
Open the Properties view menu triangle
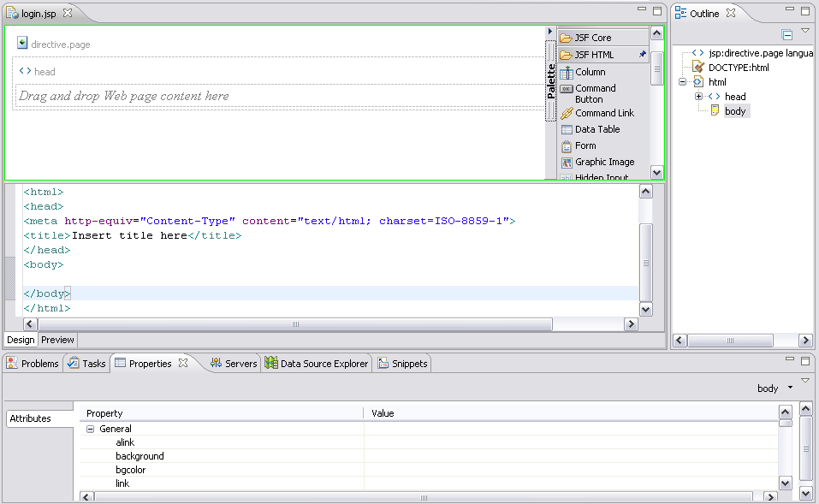(x=805, y=380)
